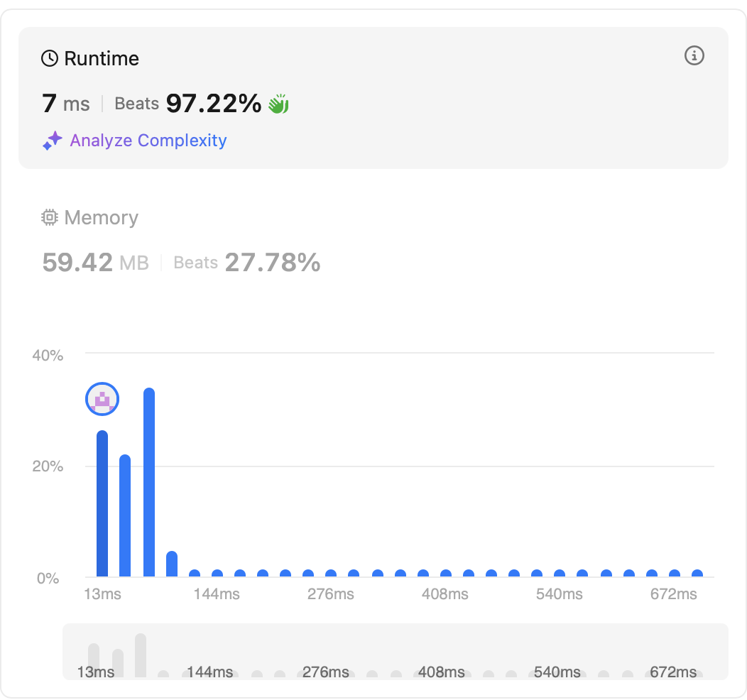Click the 408ms label on main chart axis
This screenshot has height=700, width=747.
click(445, 594)
